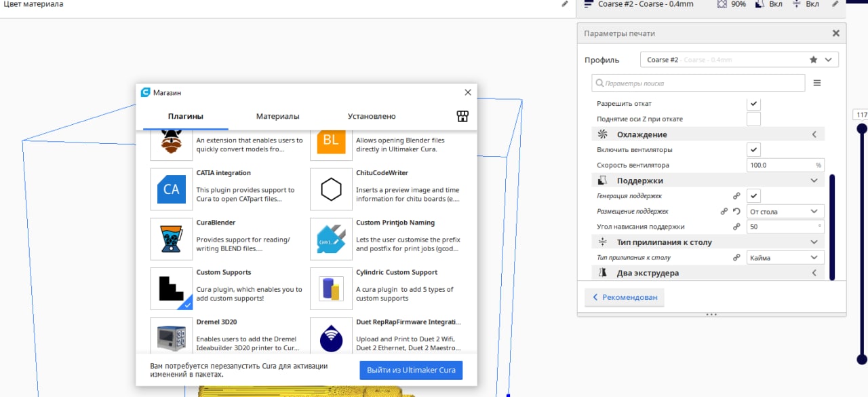Switch to the Установлено tab
Screen dimensions: 868x397
pyautogui.click(x=372, y=117)
